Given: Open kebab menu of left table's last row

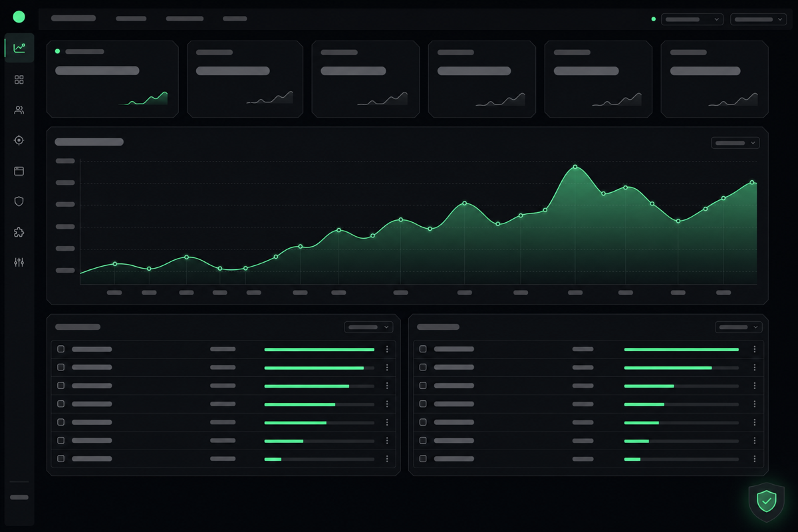Looking at the screenshot, I should 387,459.
